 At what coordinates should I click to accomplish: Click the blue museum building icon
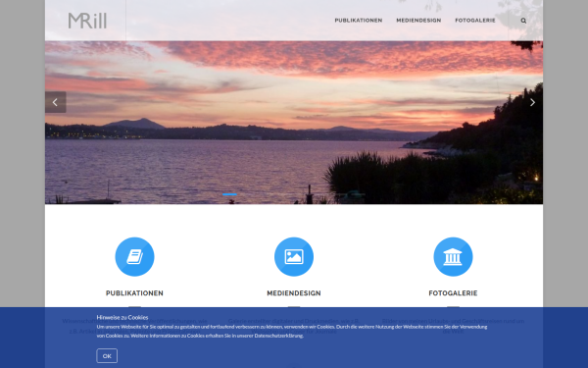[x=453, y=257]
